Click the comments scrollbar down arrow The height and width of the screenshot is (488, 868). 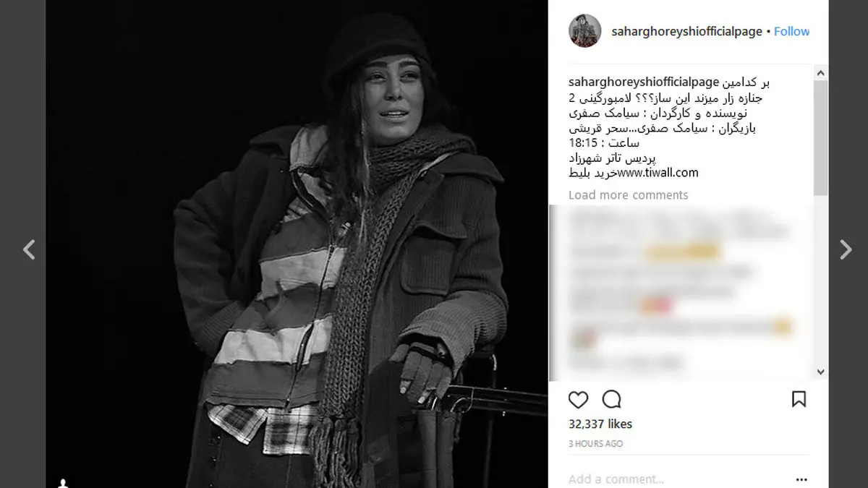click(820, 372)
